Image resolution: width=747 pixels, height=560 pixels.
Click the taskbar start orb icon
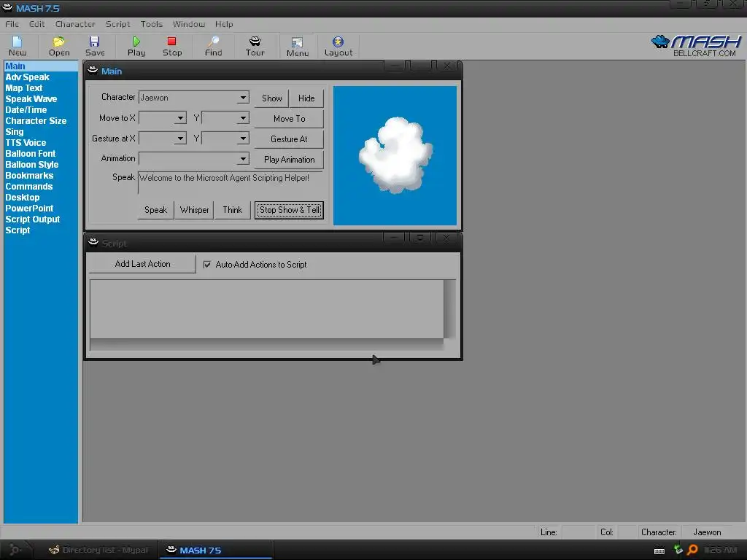coord(15,550)
